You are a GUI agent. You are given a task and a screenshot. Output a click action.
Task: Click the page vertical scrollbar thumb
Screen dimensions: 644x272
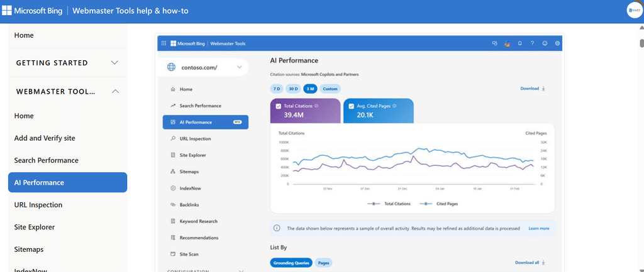click(x=641, y=43)
